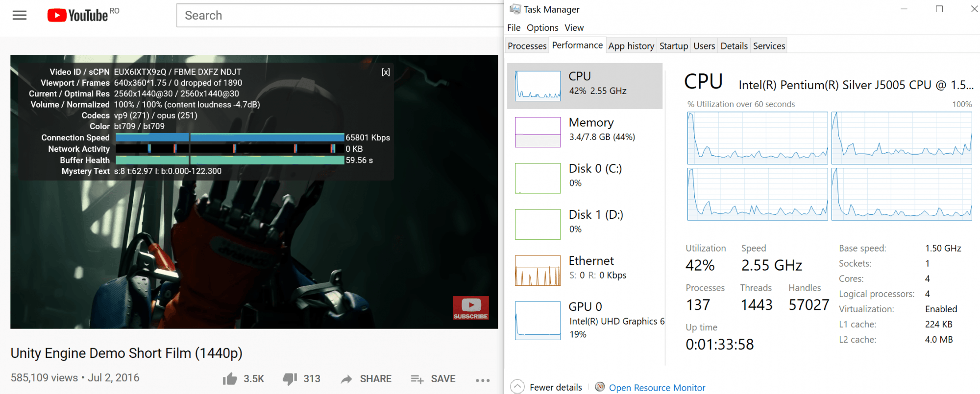The width and height of the screenshot is (980, 394).
Task: Switch to the App history tab
Action: pos(631,46)
